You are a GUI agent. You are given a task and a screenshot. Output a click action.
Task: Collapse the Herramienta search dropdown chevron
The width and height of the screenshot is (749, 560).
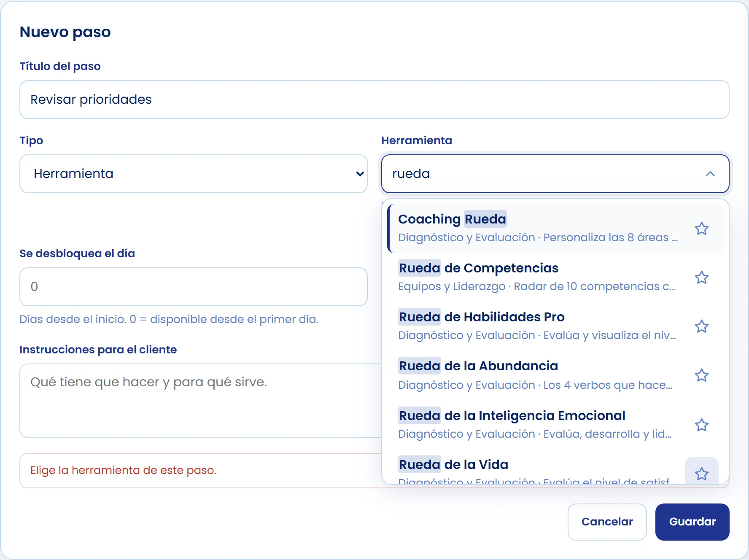(710, 174)
